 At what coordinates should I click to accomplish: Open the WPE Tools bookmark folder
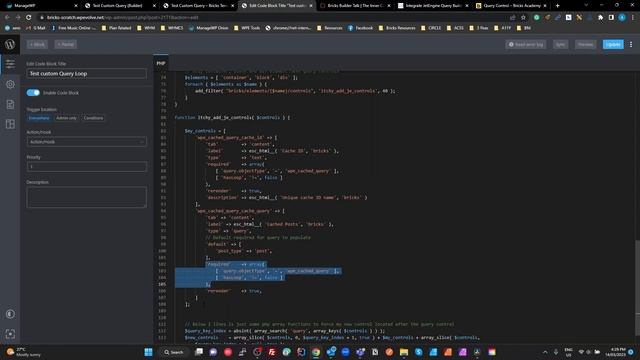click(247, 28)
